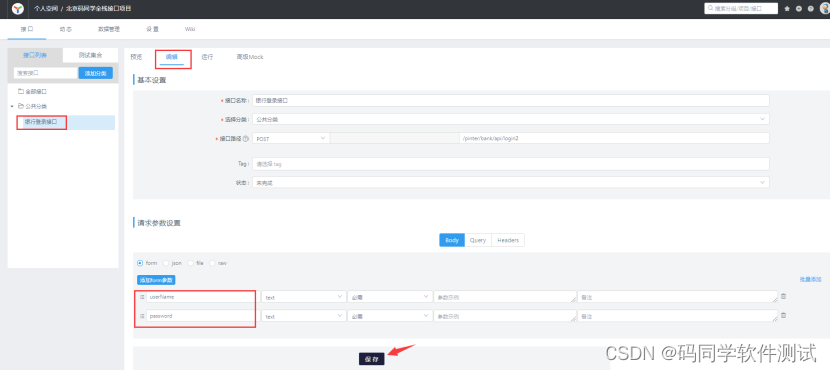Select the Body parameter tab

(x=452, y=240)
